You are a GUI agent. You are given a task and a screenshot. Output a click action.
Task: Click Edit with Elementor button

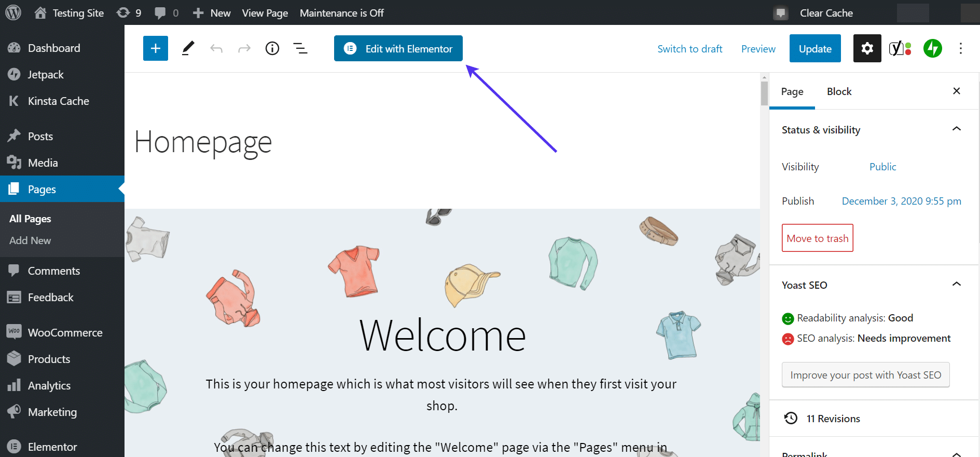tap(398, 48)
